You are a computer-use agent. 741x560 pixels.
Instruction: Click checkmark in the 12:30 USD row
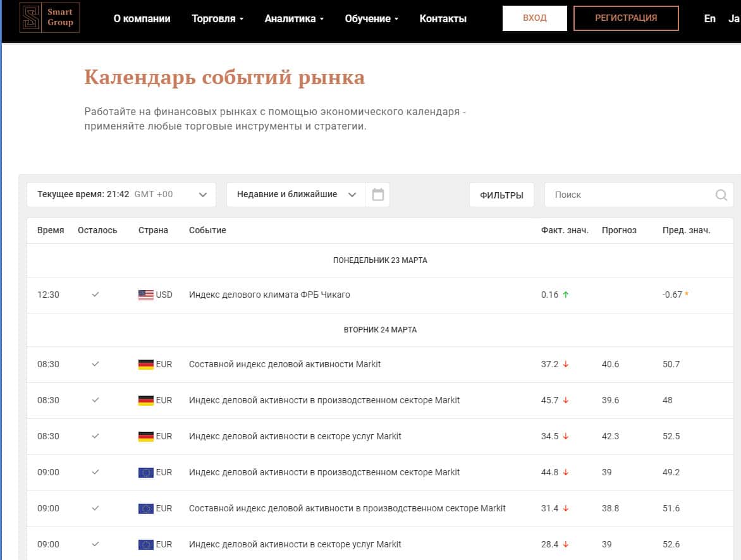pyautogui.click(x=95, y=295)
